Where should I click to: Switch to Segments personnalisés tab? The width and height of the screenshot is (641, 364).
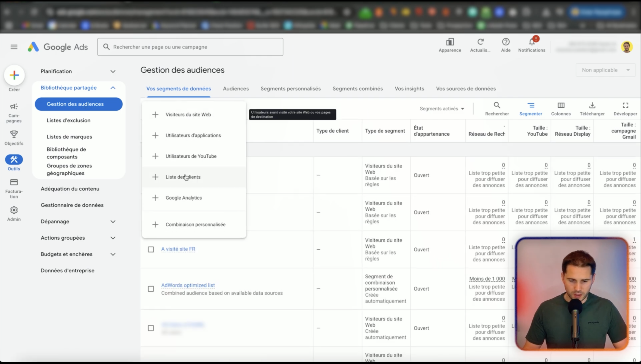coord(290,89)
